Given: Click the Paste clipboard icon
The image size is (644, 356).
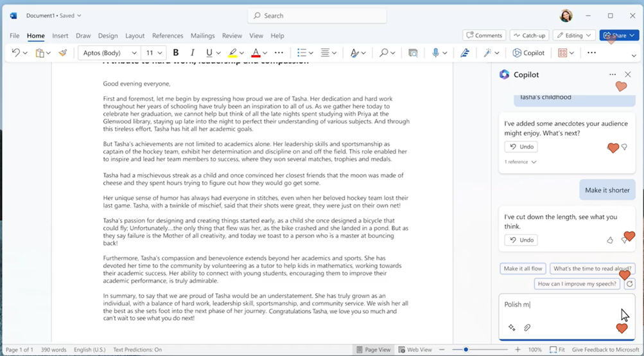Looking at the screenshot, I should pyautogui.click(x=40, y=53).
